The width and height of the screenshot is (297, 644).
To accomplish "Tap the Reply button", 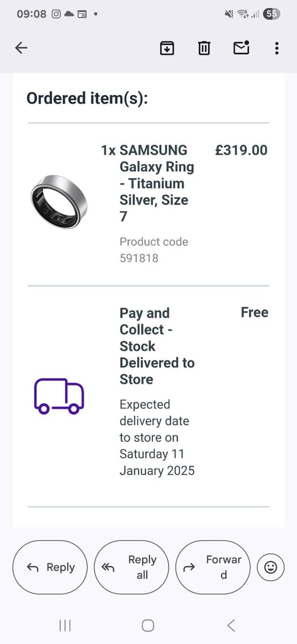I will (50, 567).
